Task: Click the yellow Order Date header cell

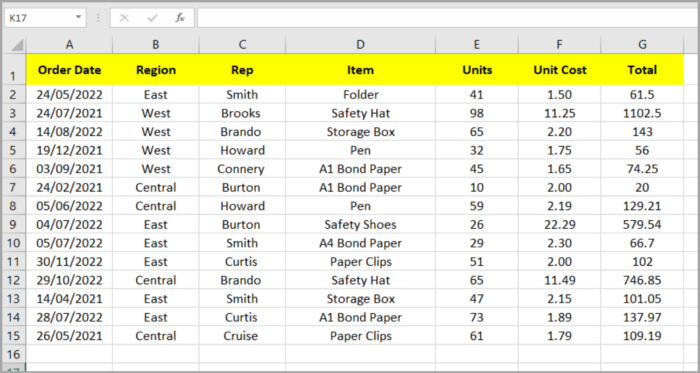Action: pyautogui.click(x=69, y=70)
